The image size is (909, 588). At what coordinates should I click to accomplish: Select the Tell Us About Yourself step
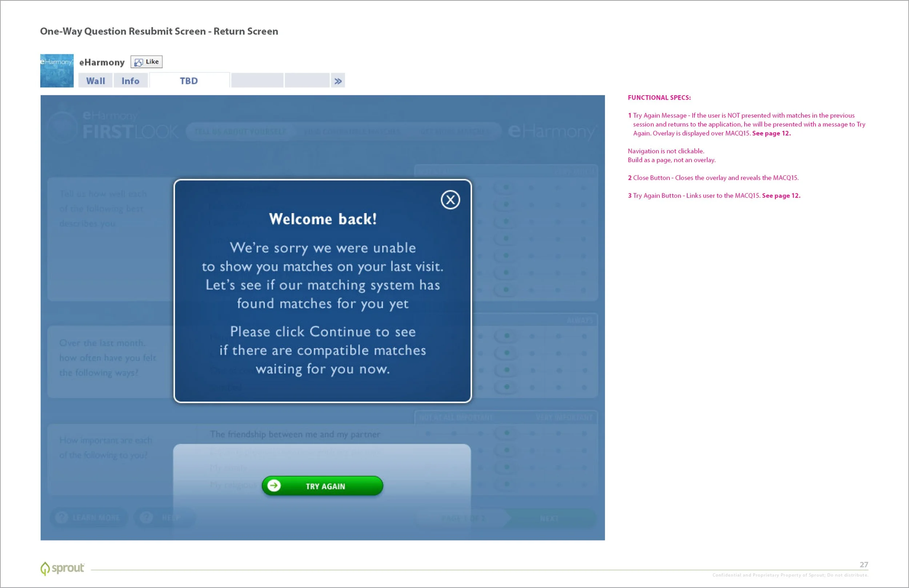tap(240, 132)
